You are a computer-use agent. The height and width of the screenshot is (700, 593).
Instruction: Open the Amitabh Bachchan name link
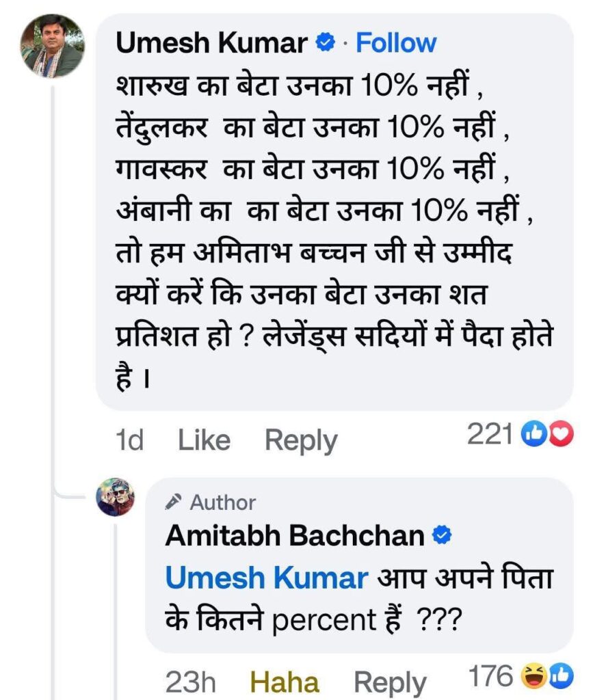point(295,536)
